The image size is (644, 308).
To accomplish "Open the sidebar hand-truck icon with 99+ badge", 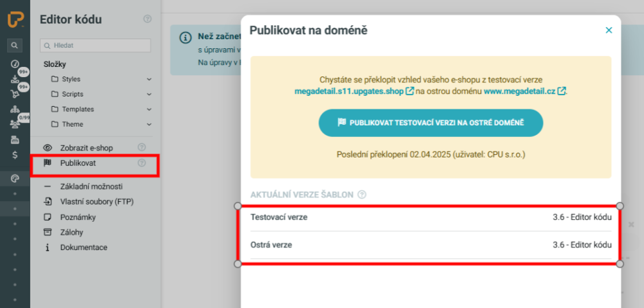I will [15, 95].
